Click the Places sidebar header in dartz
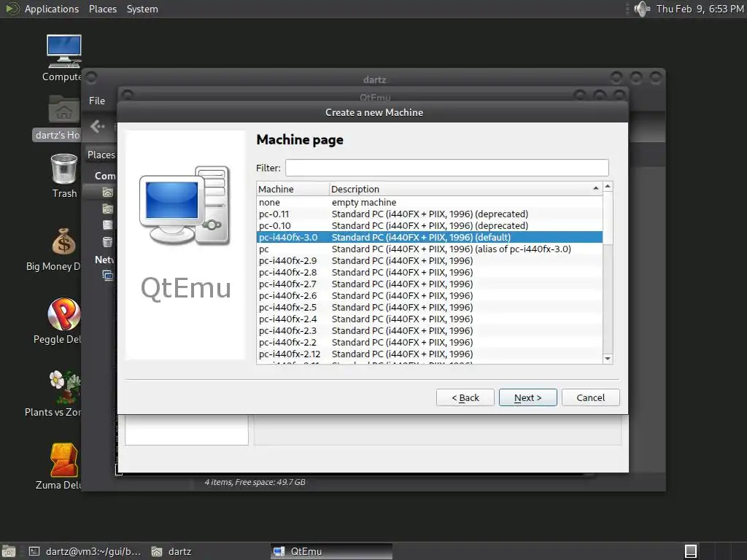The height and width of the screenshot is (560, 747). click(101, 155)
